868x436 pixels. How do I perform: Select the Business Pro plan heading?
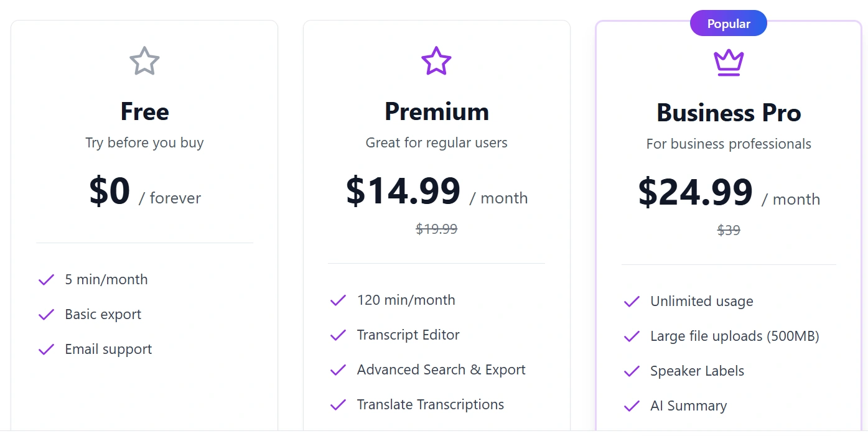pos(729,113)
